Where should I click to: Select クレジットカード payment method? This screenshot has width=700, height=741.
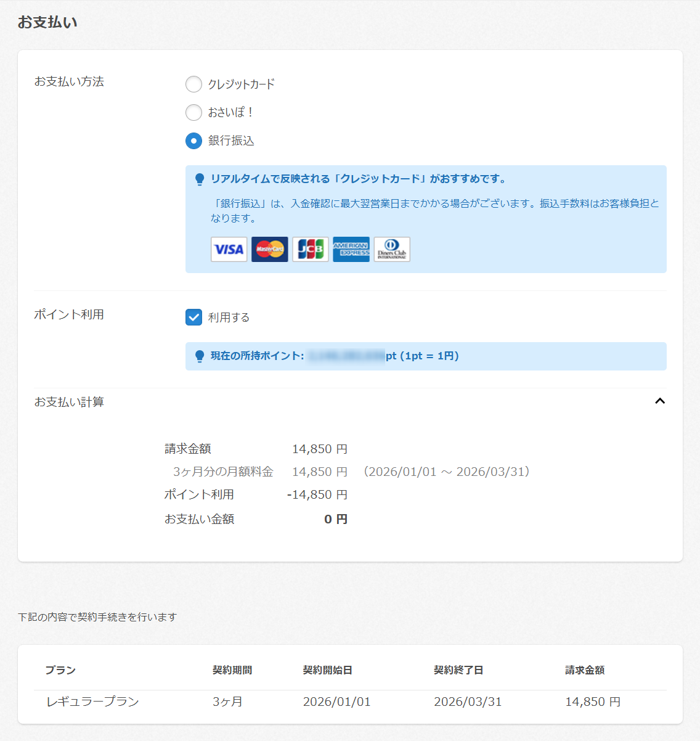point(193,84)
